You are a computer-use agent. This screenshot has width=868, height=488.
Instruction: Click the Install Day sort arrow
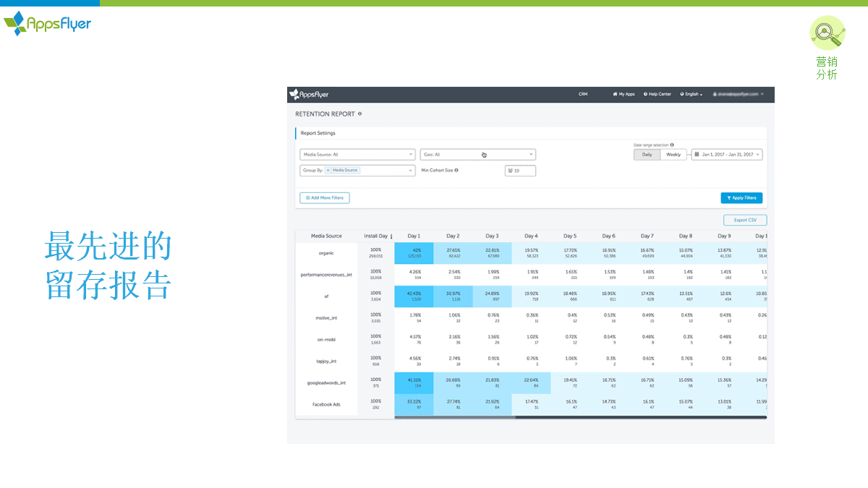point(391,236)
